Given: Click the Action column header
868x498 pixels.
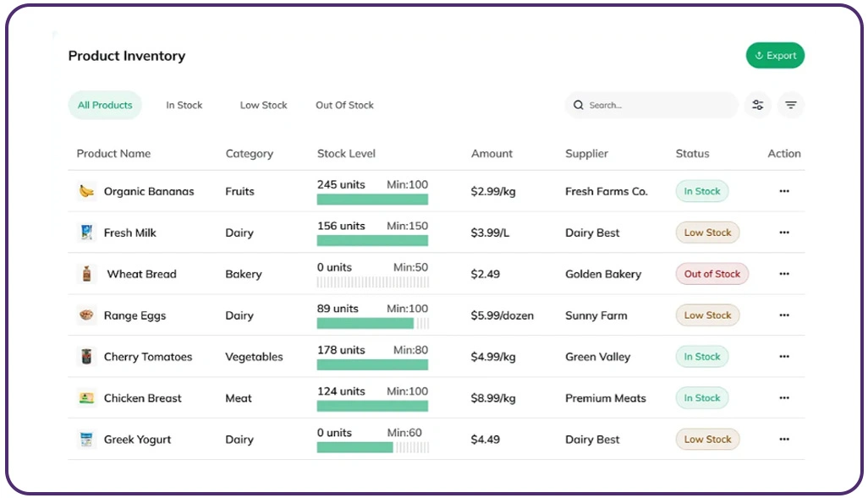Looking at the screenshot, I should pyautogui.click(x=784, y=154).
